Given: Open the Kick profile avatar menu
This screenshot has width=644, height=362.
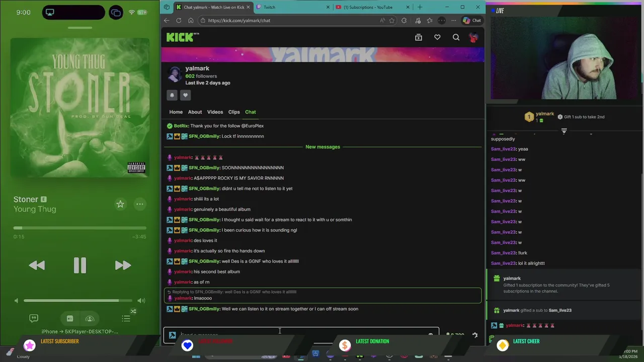Looking at the screenshot, I should [x=473, y=37].
